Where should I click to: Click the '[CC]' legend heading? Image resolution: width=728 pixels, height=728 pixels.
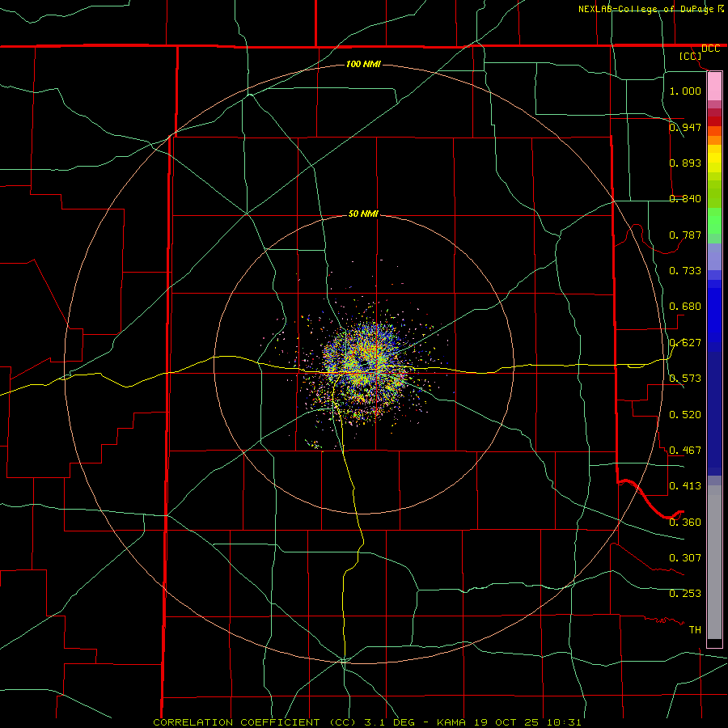tap(690, 56)
